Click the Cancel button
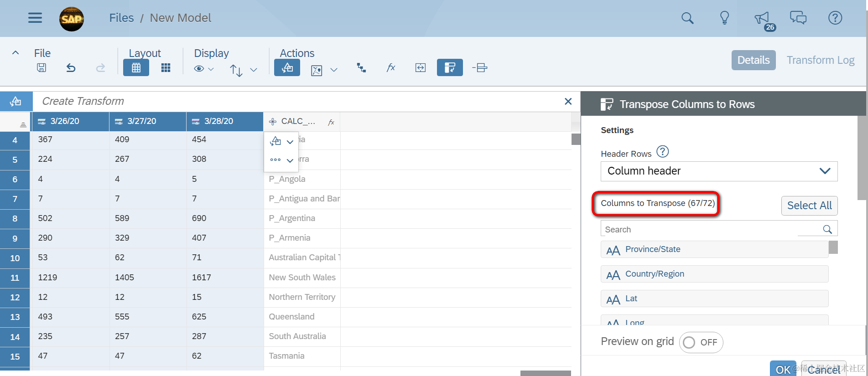The width and height of the screenshot is (868, 376). [x=824, y=369]
